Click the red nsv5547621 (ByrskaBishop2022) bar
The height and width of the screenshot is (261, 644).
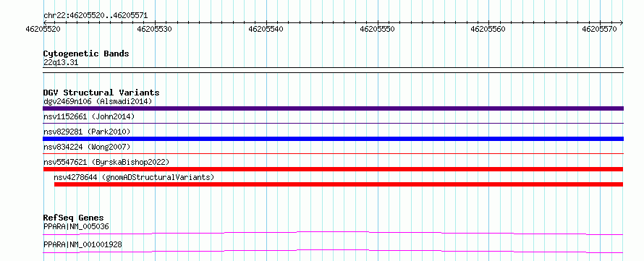[x=333, y=169]
